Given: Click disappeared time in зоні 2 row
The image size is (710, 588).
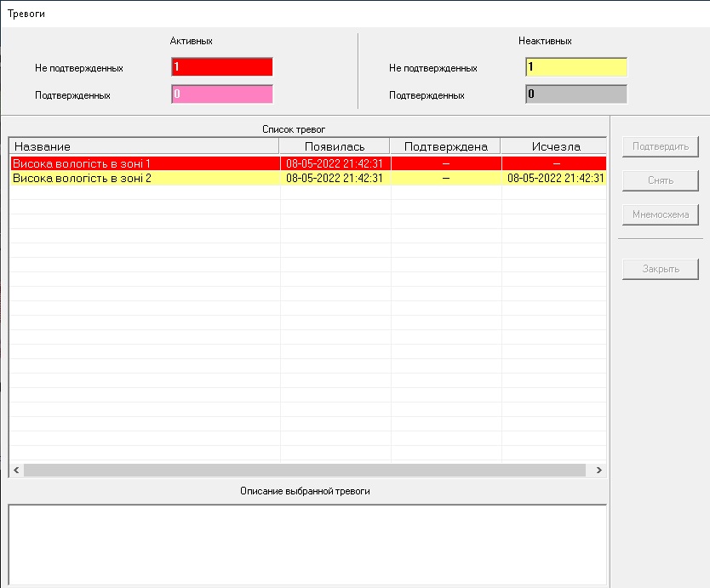Looking at the screenshot, I should pyautogui.click(x=556, y=178).
